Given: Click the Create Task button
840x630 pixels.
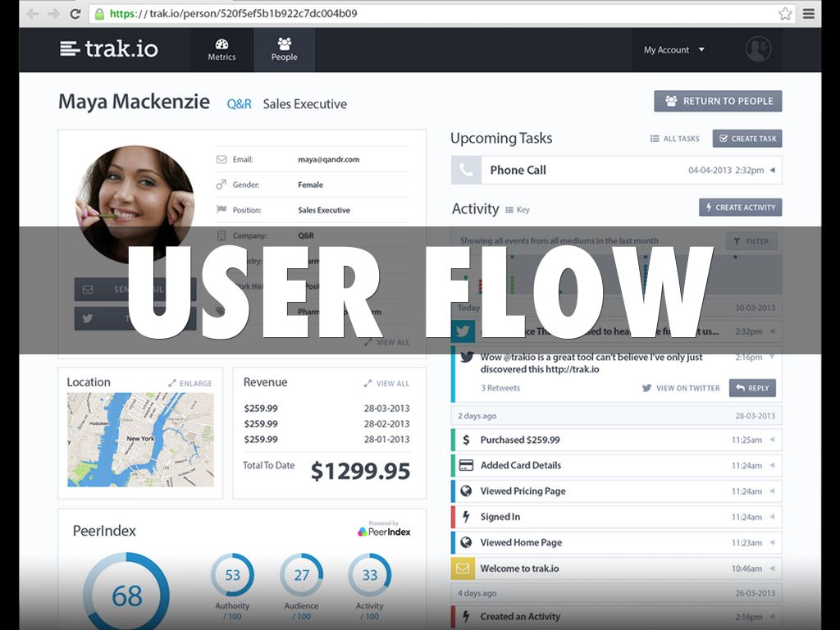Looking at the screenshot, I should [x=746, y=139].
